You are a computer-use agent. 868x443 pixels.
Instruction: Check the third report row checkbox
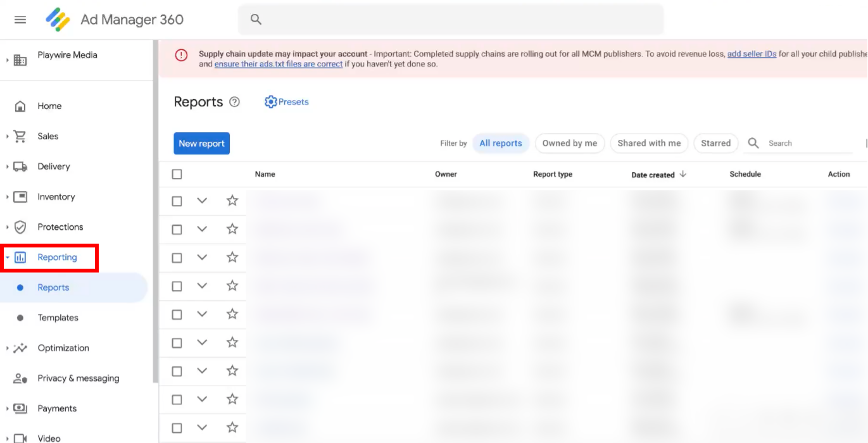pos(177,258)
